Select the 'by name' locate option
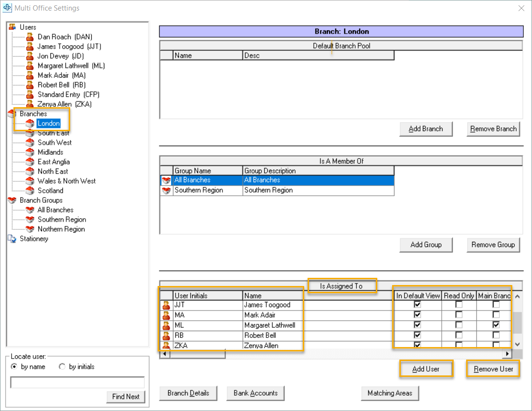 tap(14, 367)
